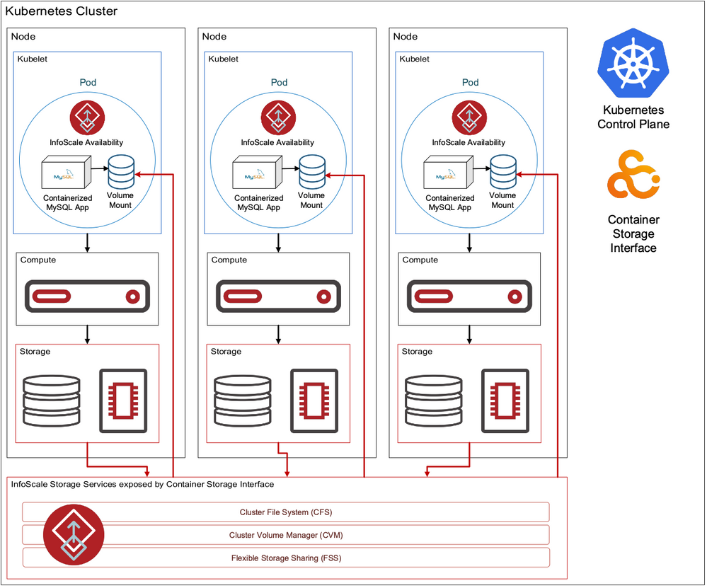The width and height of the screenshot is (707, 588).
Task: Click the "Kubelet" label in the middle node
Action: 223,59
